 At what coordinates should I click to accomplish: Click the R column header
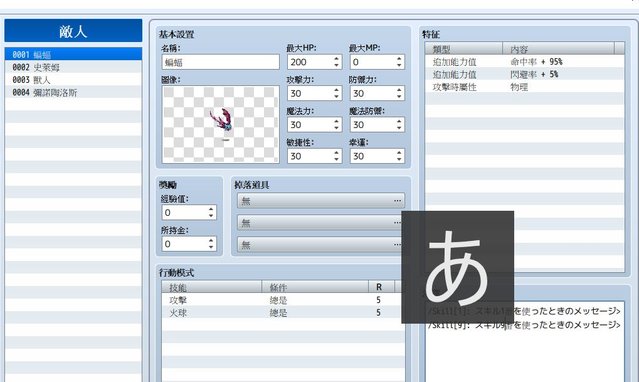click(x=381, y=287)
